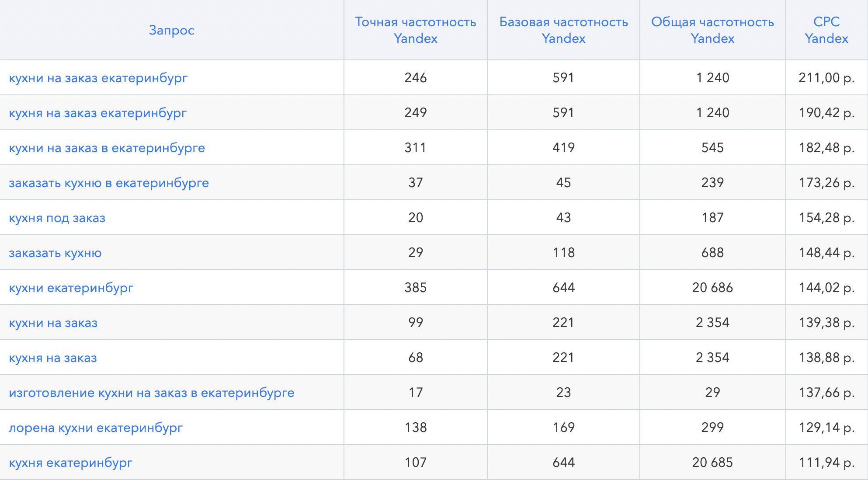The image size is (868, 480).
Task: Click the кухня на заказ query
Action: point(52,358)
